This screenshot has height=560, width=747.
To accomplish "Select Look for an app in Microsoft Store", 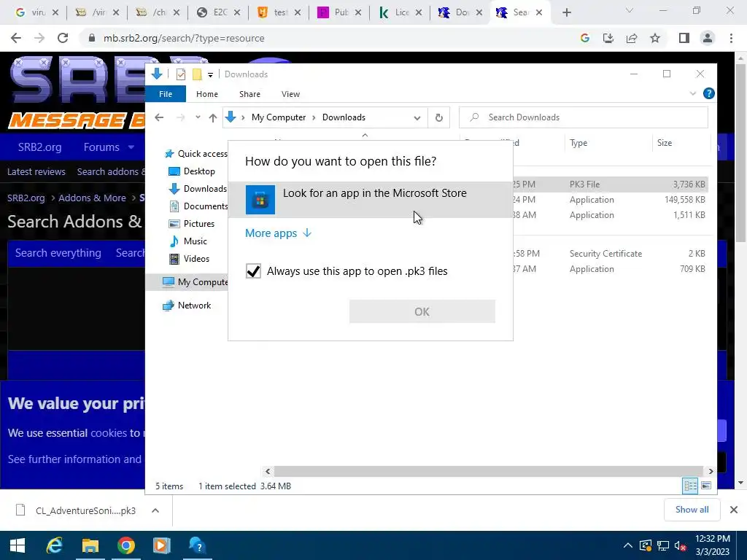I will (370, 200).
